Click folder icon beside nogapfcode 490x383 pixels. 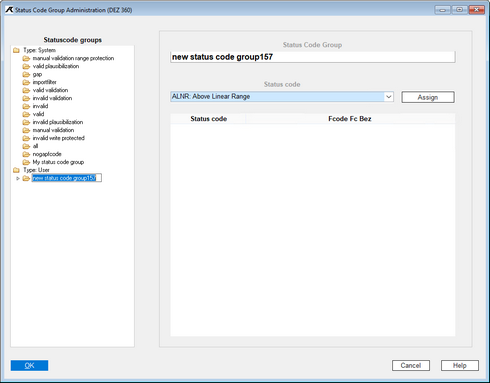(26, 154)
